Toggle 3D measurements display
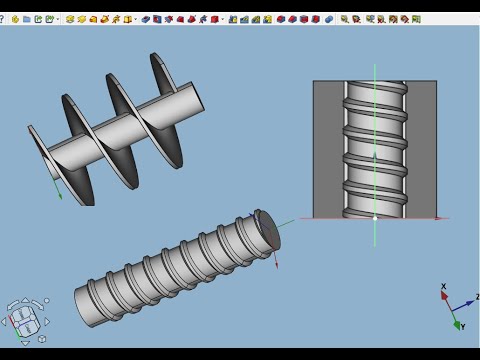The width and height of the screenshot is (480, 360). tap(404, 19)
